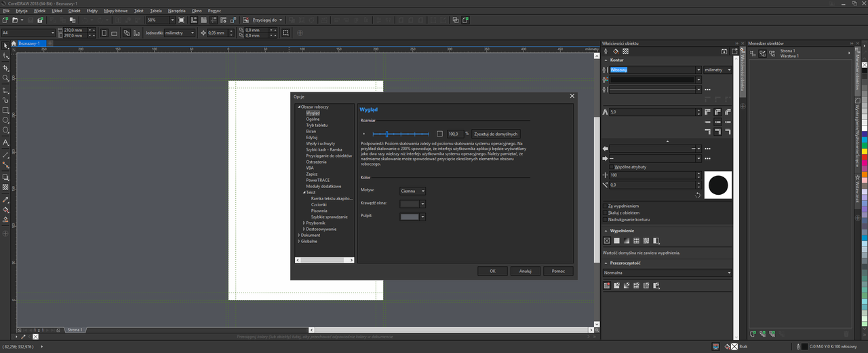The height and width of the screenshot is (353, 868).
Task: Click the interface size scaling slider
Action: pos(401,134)
